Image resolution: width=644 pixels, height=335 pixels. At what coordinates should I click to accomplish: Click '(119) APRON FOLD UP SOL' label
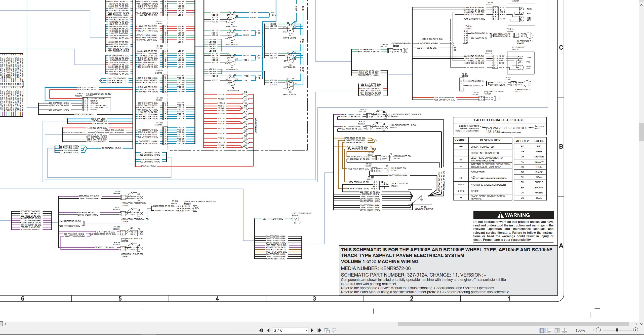(x=134, y=203)
